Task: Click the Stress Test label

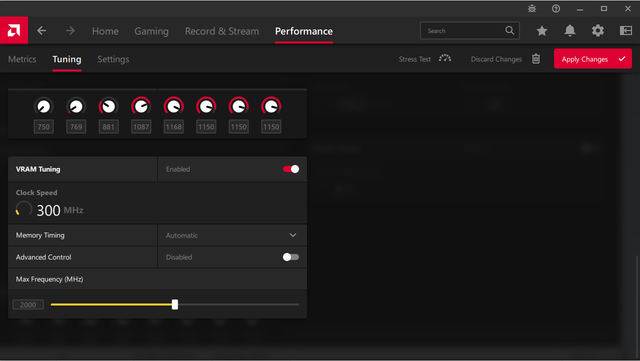Action: point(415,59)
